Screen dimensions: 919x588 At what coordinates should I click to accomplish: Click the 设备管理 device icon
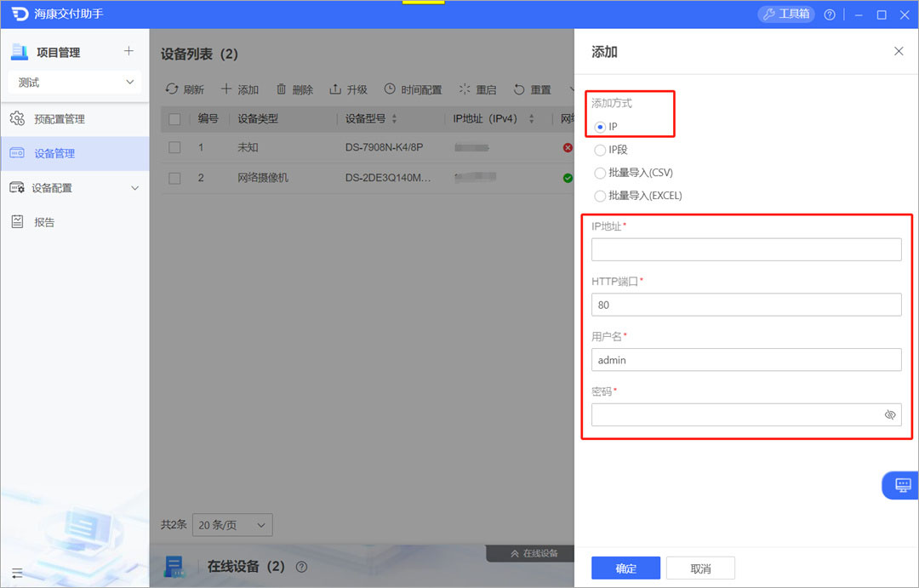[17, 153]
